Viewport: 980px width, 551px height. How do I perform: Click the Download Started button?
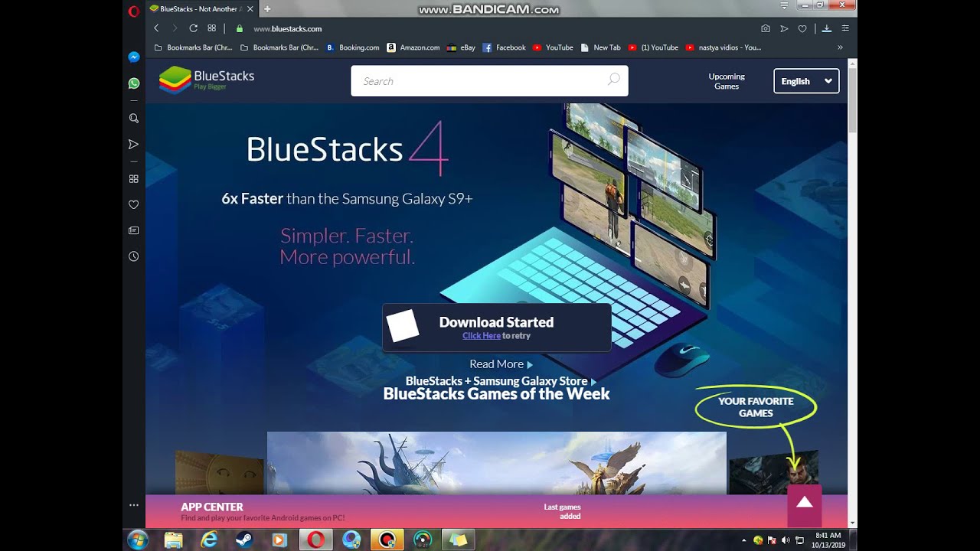click(497, 328)
